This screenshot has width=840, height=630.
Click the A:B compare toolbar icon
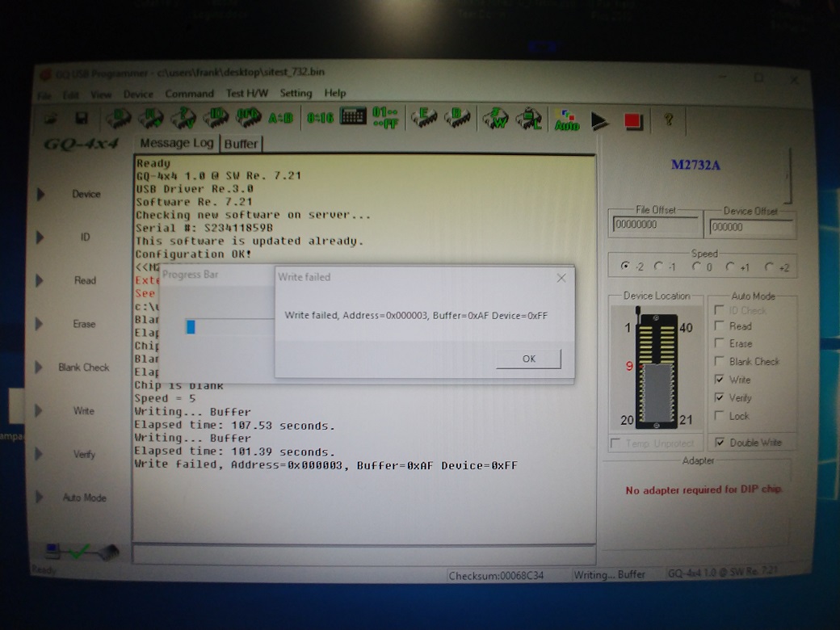pos(280,119)
